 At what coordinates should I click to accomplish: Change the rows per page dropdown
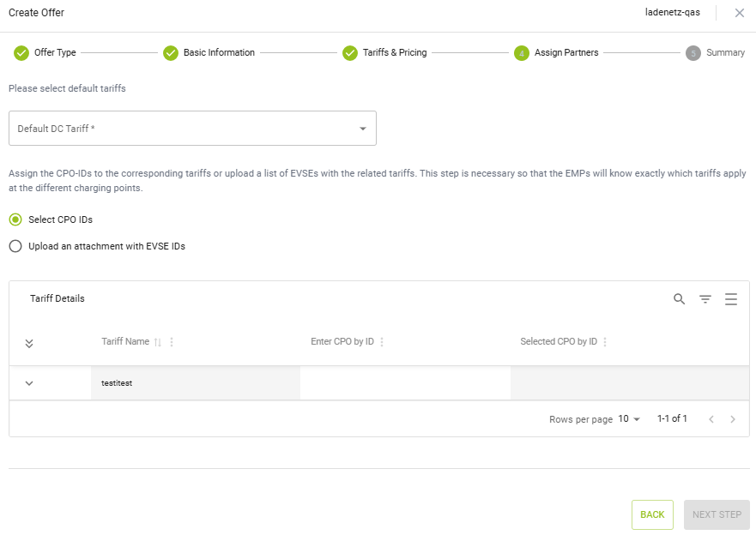[x=629, y=419]
